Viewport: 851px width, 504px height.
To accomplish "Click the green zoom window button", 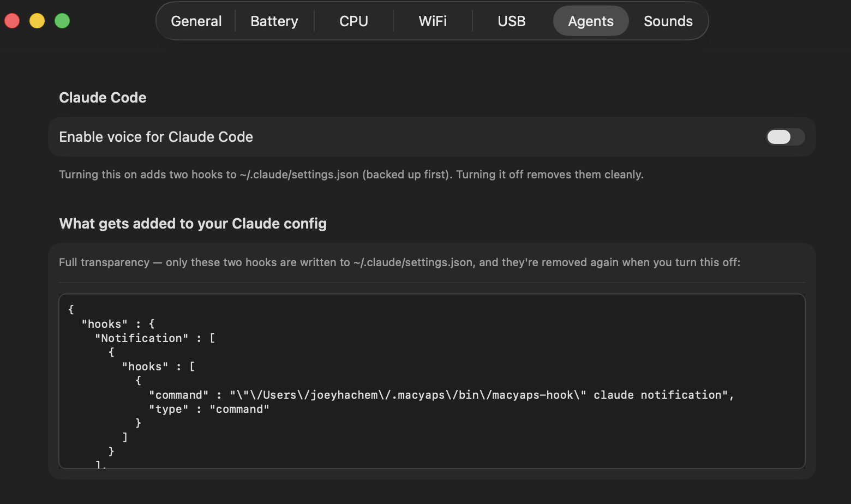I will pyautogui.click(x=62, y=21).
